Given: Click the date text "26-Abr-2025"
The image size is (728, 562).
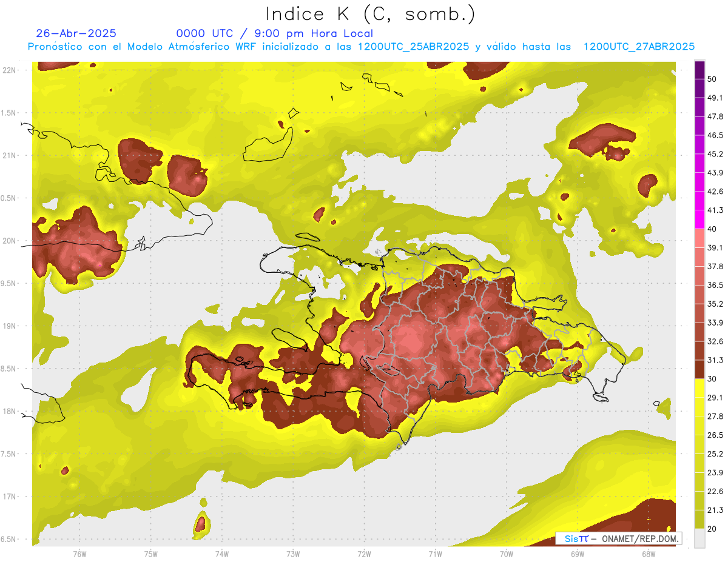Looking at the screenshot, I should click(76, 33).
